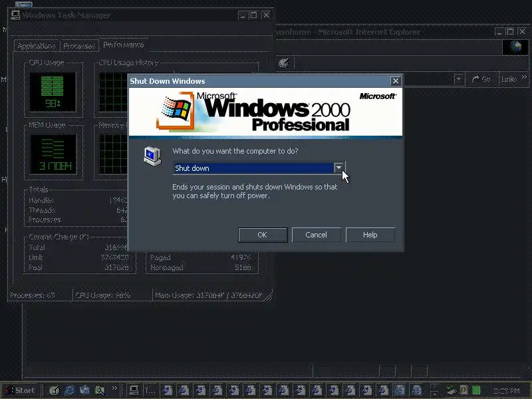Click 'Threads' label in Task Manager Totals
The width and height of the screenshot is (532, 399).
(x=42, y=210)
